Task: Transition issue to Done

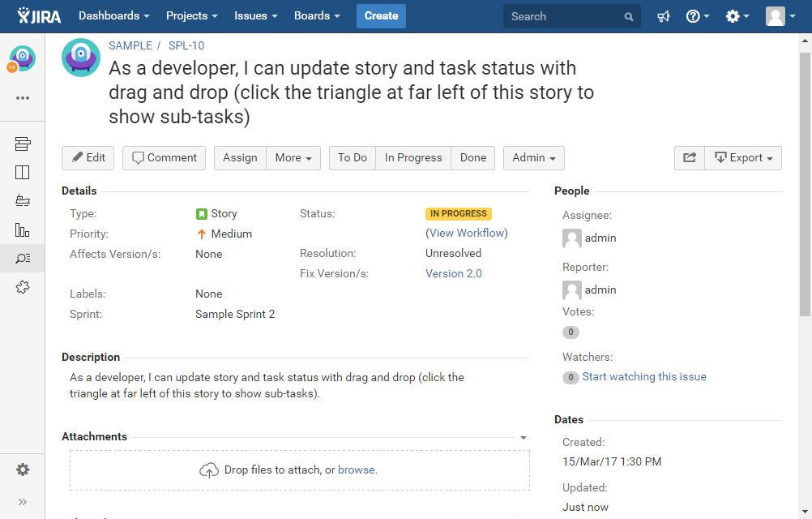Action: click(473, 158)
